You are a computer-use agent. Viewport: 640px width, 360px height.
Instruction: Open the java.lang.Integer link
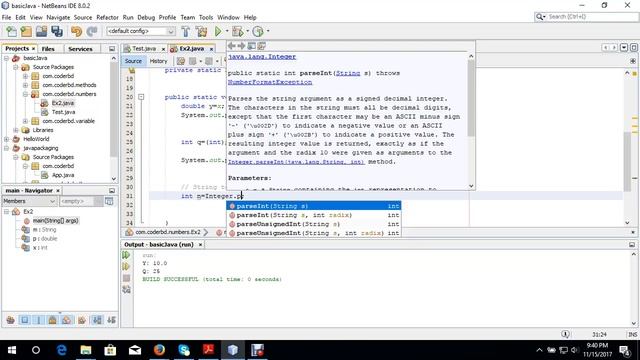262,57
